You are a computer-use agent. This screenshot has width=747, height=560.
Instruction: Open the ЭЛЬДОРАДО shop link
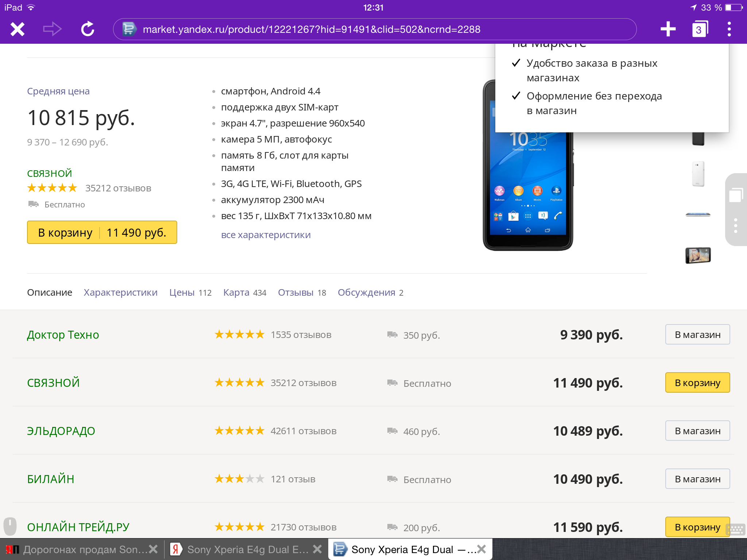(61, 431)
